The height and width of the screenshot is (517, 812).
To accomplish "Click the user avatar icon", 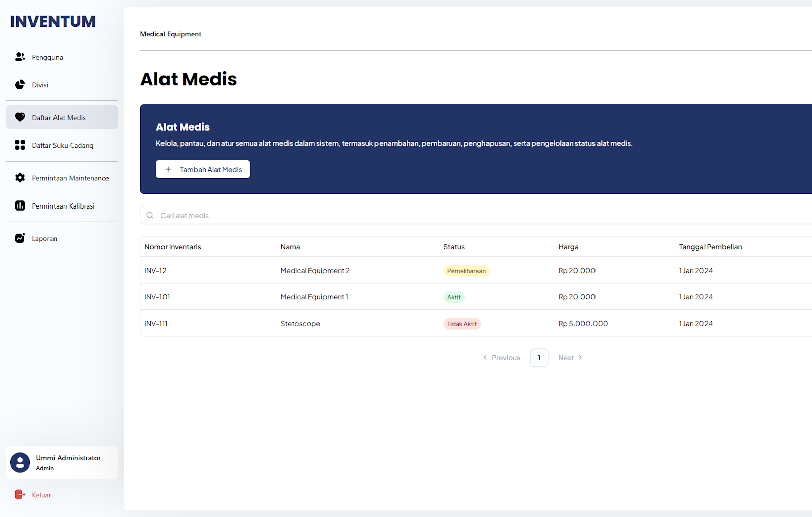I will pyautogui.click(x=20, y=462).
